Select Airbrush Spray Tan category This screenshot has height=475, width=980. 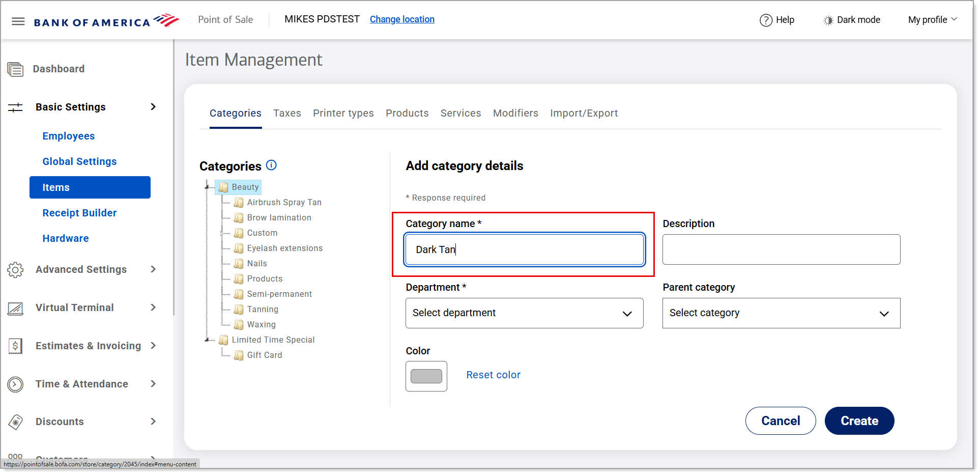(x=284, y=202)
